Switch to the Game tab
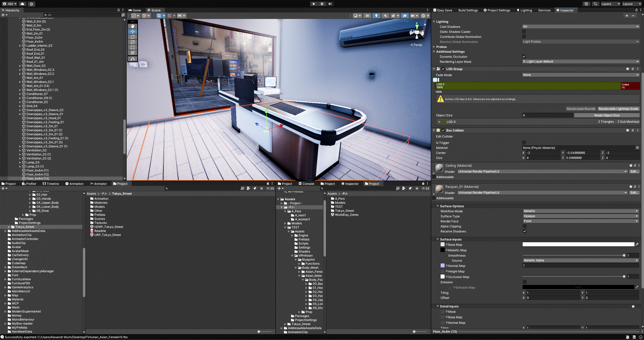 click(x=134, y=10)
